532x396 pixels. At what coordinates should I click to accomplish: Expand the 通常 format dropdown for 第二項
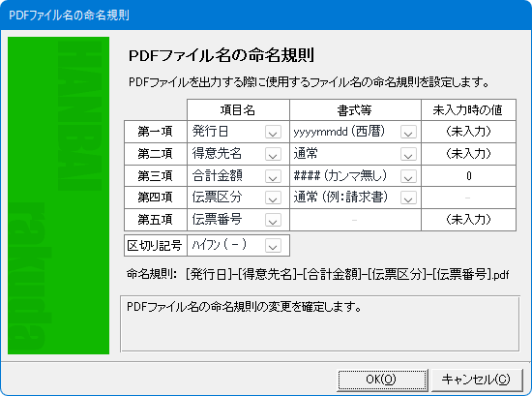point(408,154)
